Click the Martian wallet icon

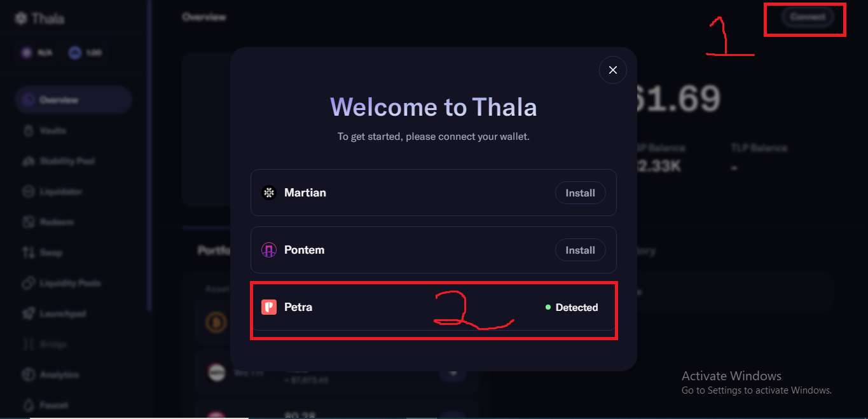(269, 193)
